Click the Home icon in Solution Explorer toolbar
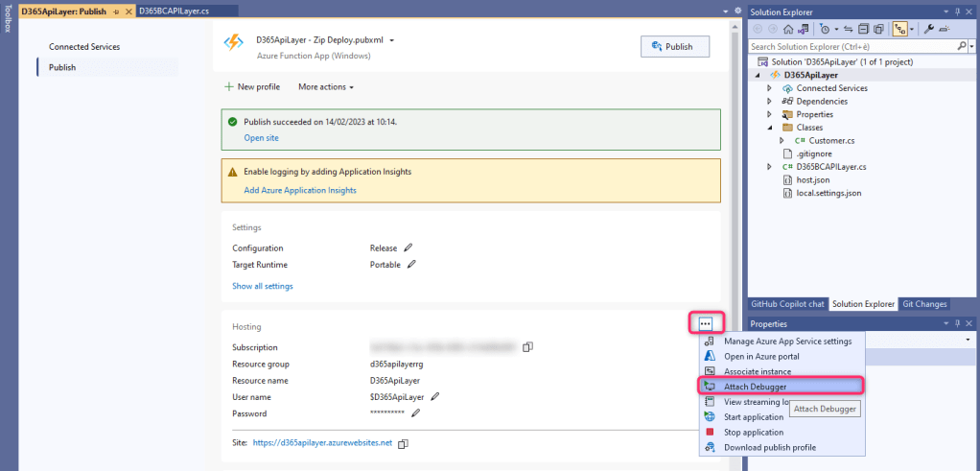The width and height of the screenshot is (980, 471). tap(788, 29)
